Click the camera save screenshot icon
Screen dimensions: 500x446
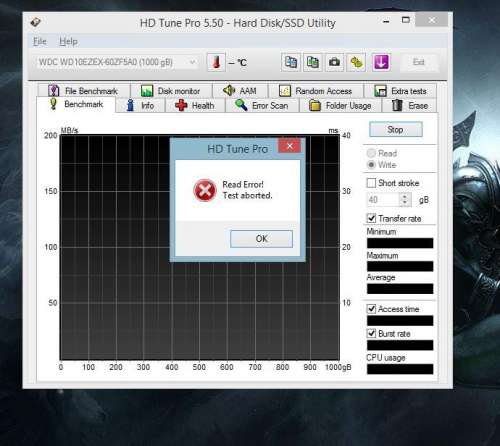[x=334, y=62]
